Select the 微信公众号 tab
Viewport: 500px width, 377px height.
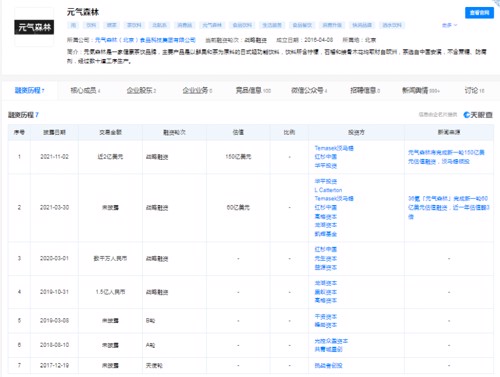(x=309, y=90)
